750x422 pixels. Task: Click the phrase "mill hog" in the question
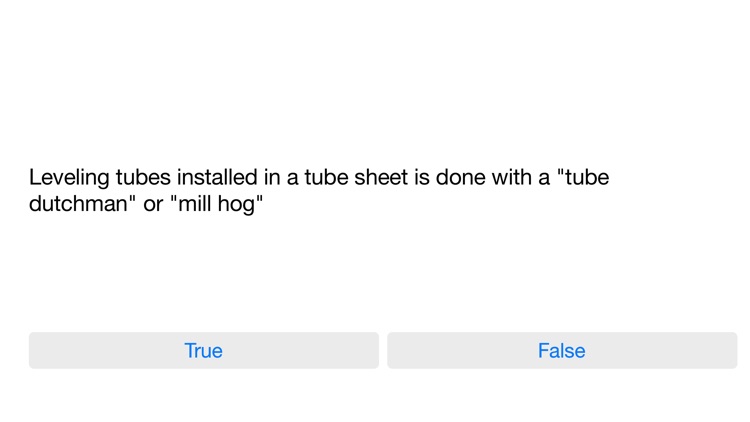(217, 205)
